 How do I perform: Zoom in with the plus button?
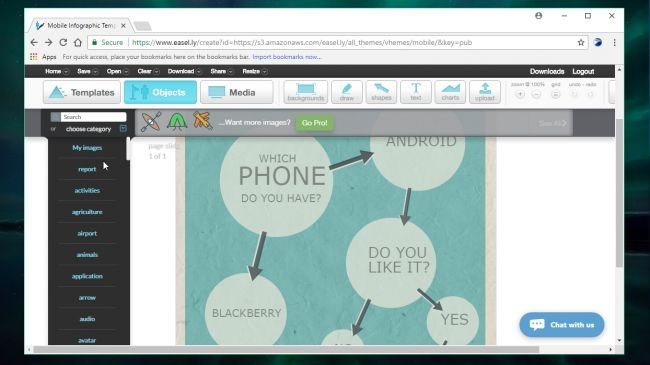[520, 95]
